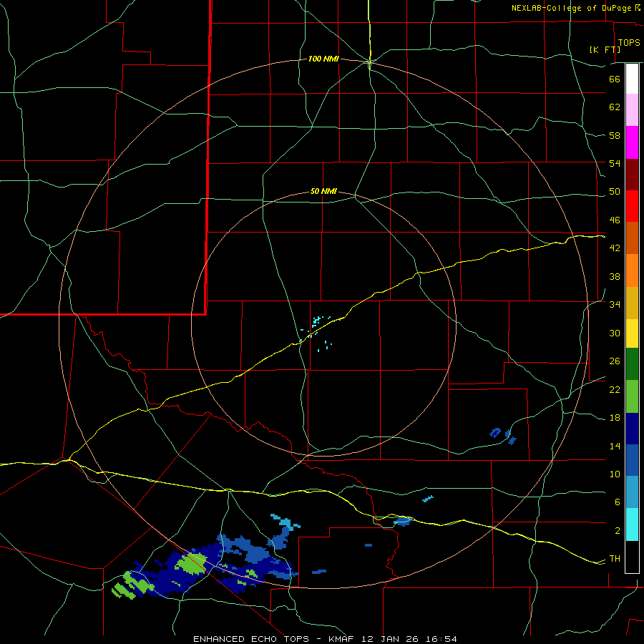
Task: Click the [K FT] units label
Action: click(x=605, y=49)
